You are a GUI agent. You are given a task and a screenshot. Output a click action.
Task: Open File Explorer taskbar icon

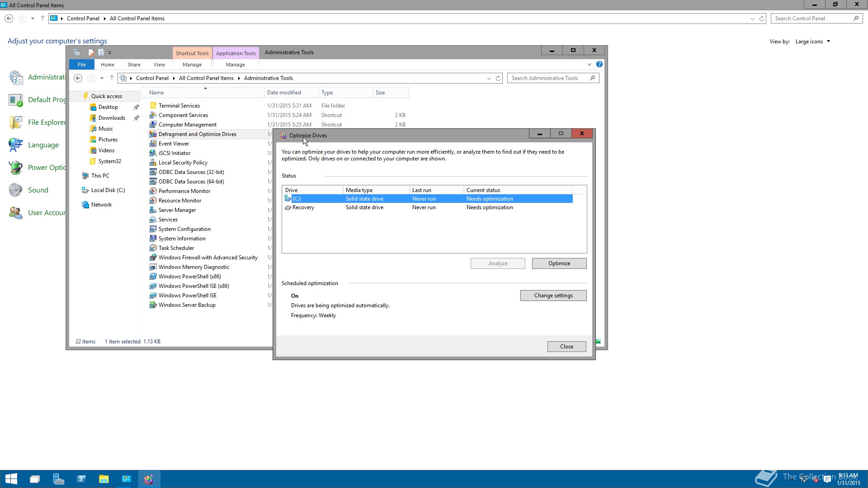point(104,479)
